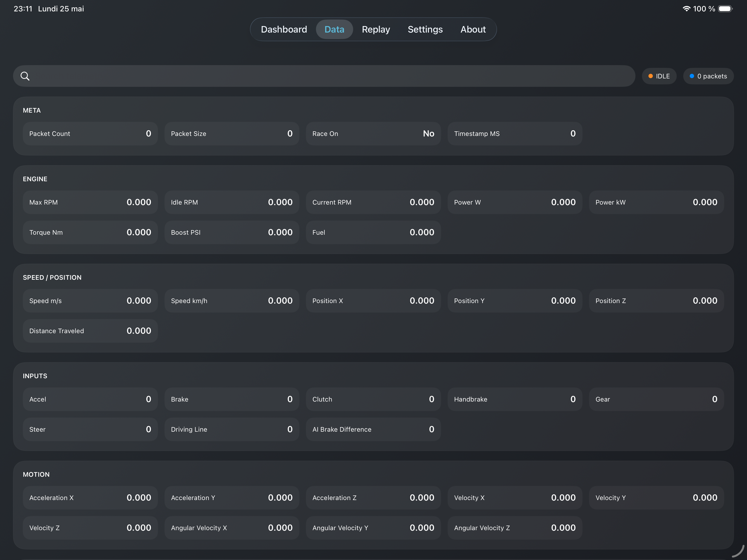Go to the Settings tab
This screenshot has height=560, width=747.
[x=425, y=29]
